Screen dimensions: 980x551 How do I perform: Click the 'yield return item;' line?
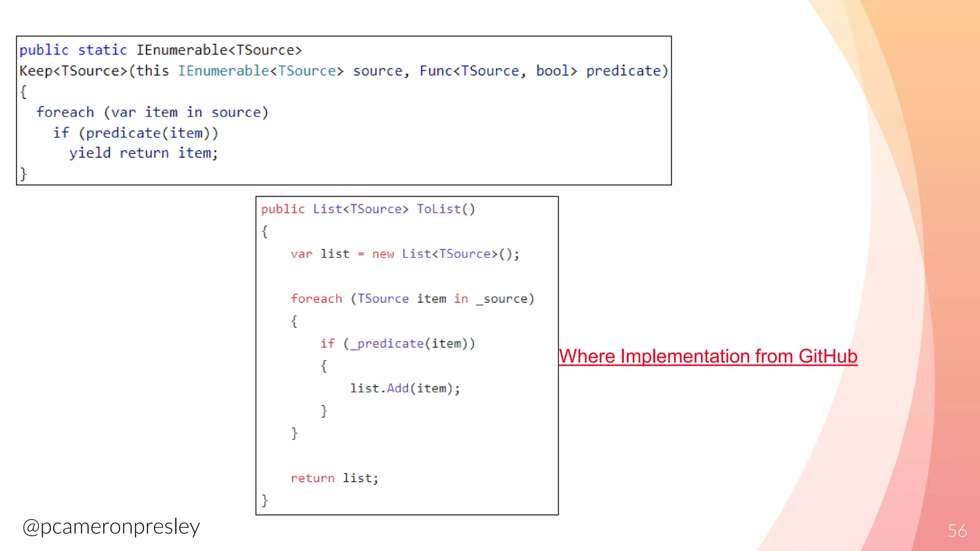pyautogui.click(x=144, y=153)
